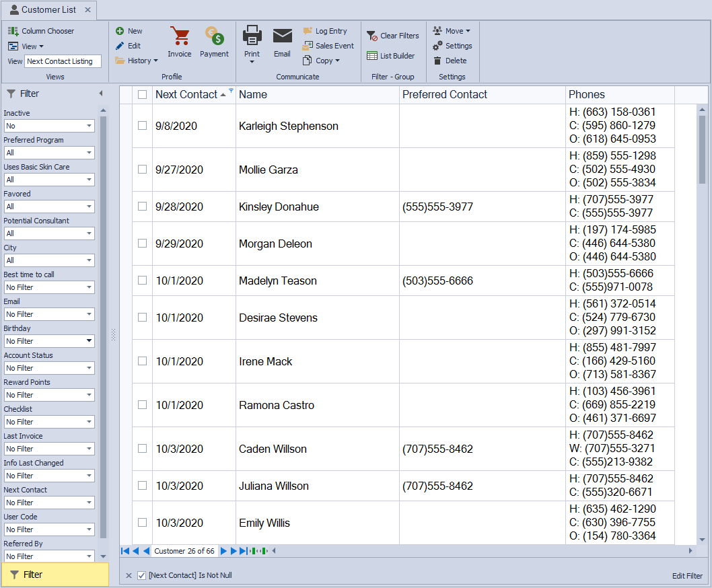Select the Caden Willson checkbox

(x=142, y=449)
